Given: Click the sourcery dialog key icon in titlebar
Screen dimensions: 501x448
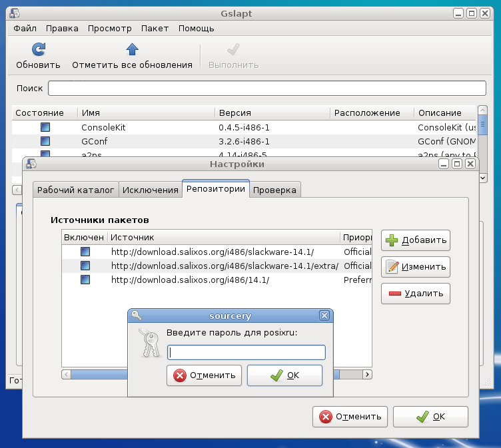Looking at the screenshot, I should 137,315.
